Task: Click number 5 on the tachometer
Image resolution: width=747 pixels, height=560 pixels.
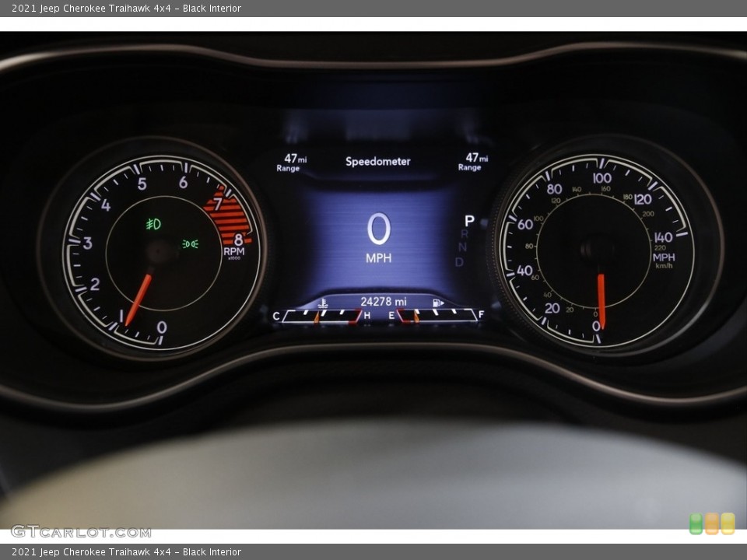Action: (142, 184)
